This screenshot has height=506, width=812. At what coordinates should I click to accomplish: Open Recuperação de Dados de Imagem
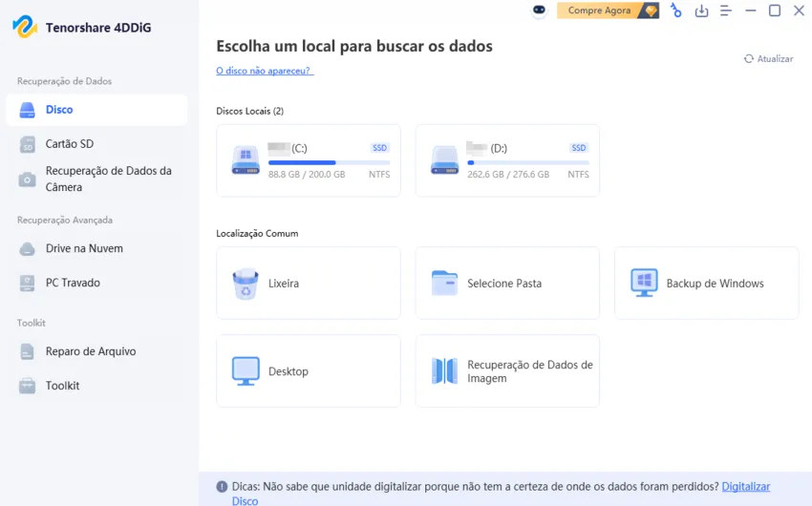pos(507,371)
